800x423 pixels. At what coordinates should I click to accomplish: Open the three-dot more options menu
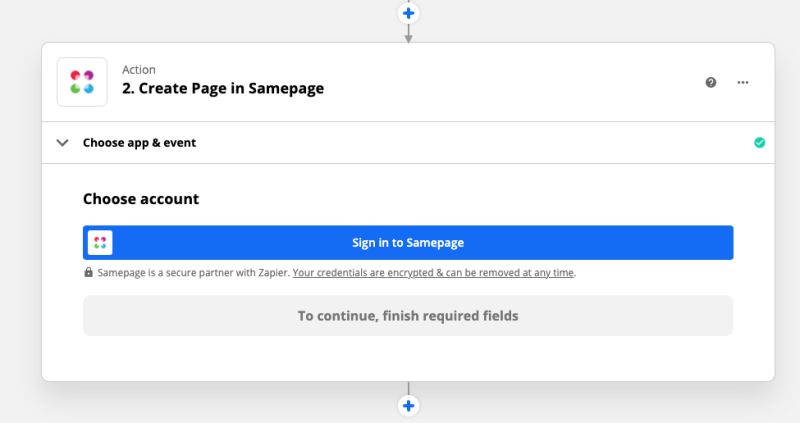click(x=743, y=82)
